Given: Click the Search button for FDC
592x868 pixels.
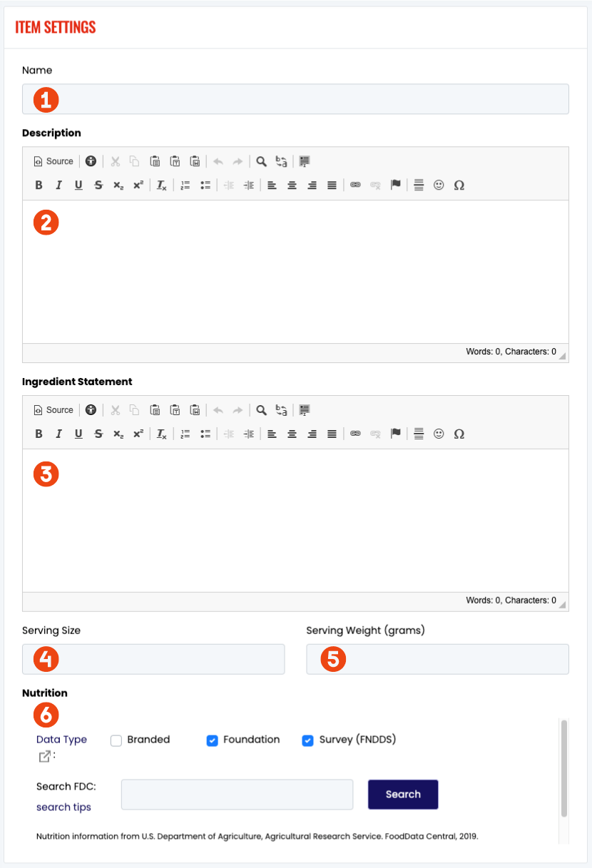Looking at the screenshot, I should [403, 795].
